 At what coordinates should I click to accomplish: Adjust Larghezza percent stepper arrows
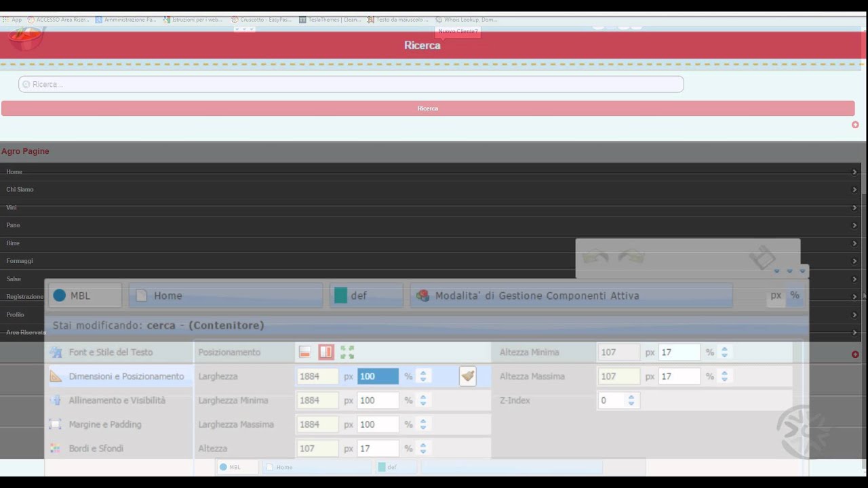point(423,376)
